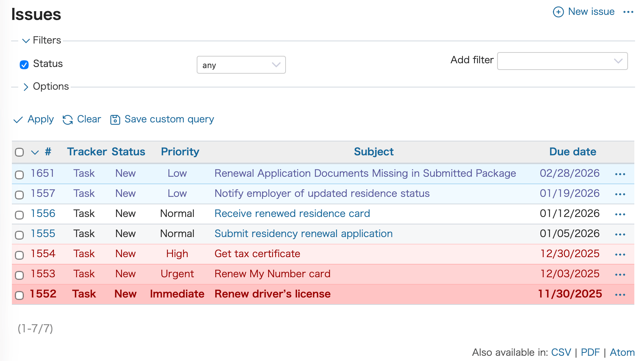Open the Add filter dropdown
The height and width of the screenshot is (361, 644).
pos(562,61)
